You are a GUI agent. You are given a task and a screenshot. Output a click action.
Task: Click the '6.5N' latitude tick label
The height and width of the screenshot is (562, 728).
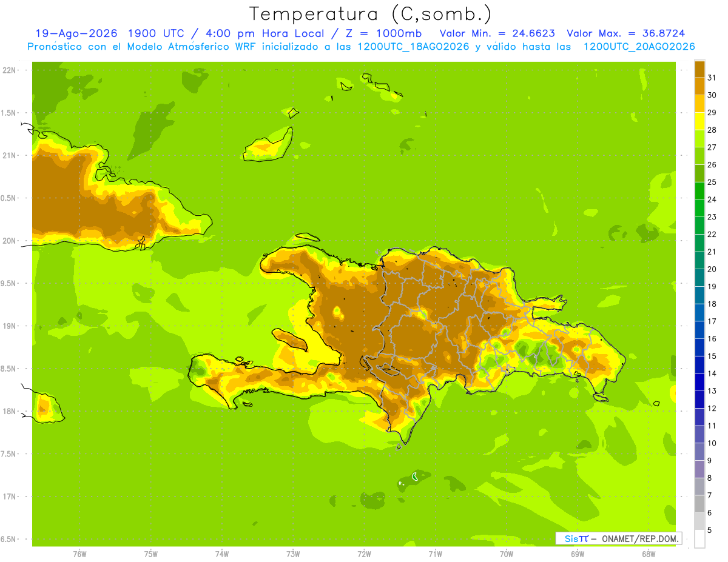pyautogui.click(x=8, y=539)
